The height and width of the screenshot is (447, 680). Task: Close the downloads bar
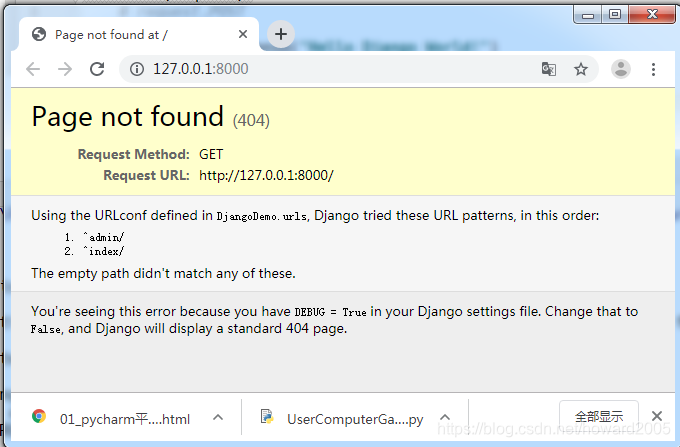click(x=657, y=416)
